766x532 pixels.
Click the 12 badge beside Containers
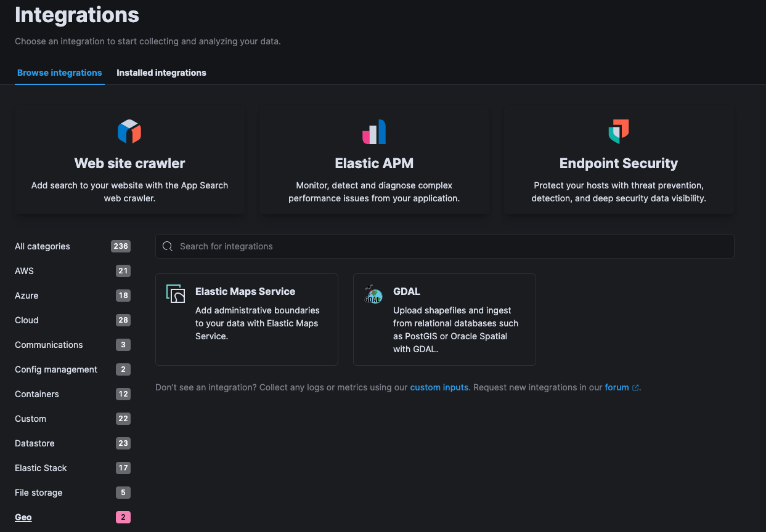pyautogui.click(x=123, y=394)
